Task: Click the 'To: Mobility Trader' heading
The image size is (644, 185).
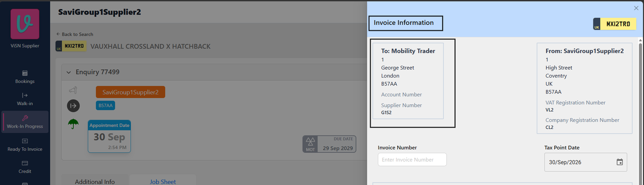Action: (x=408, y=51)
